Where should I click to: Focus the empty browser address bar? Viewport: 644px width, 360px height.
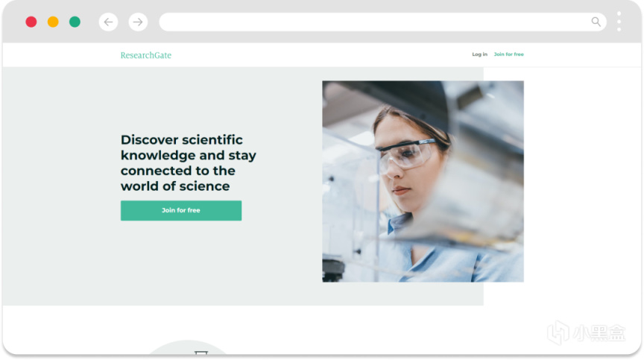pyautogui.click(x=373, y=22)
